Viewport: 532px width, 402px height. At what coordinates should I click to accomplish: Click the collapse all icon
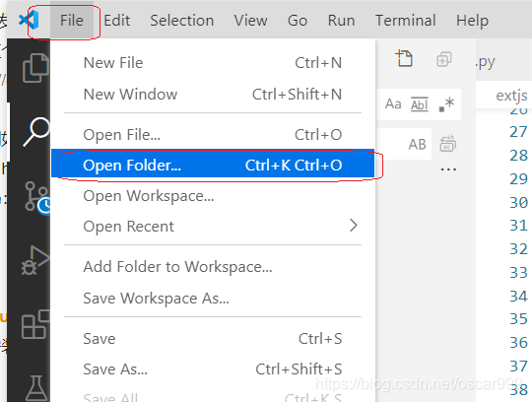click(x=443, y=59)
